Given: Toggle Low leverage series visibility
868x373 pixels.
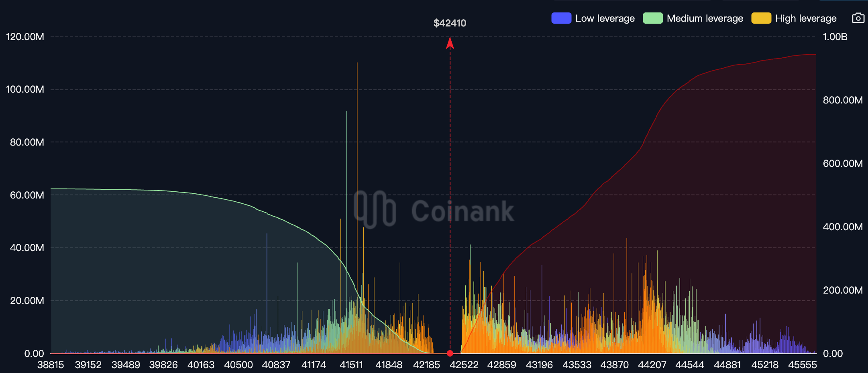Looking at the screenshot, I should pos(593,18).
